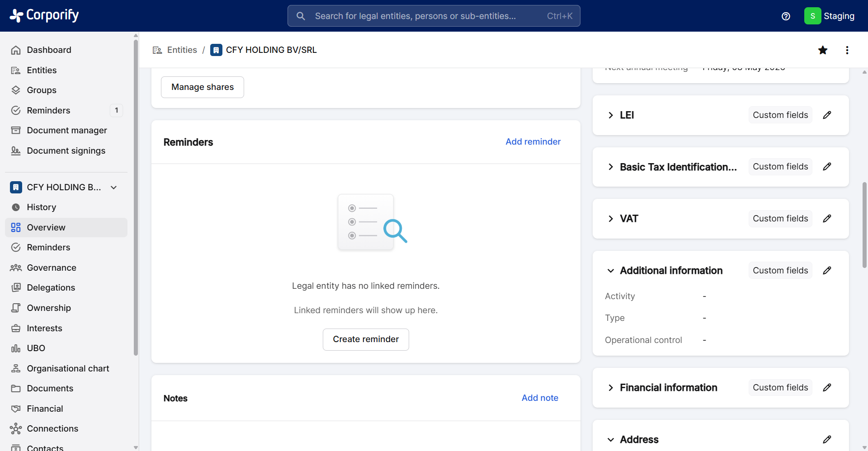Click the Add reminder link

pyautogui.click(x=533, y=141)
